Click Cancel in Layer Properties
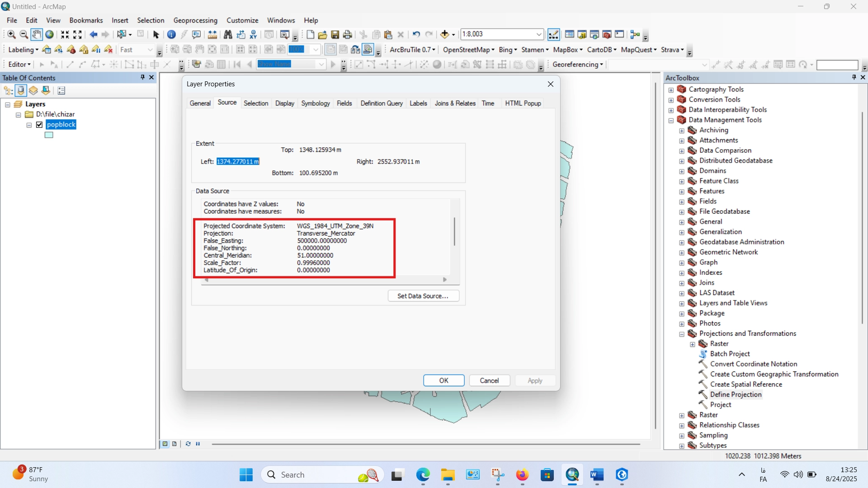This screenshot has width=868, height=488. (489, 380)
